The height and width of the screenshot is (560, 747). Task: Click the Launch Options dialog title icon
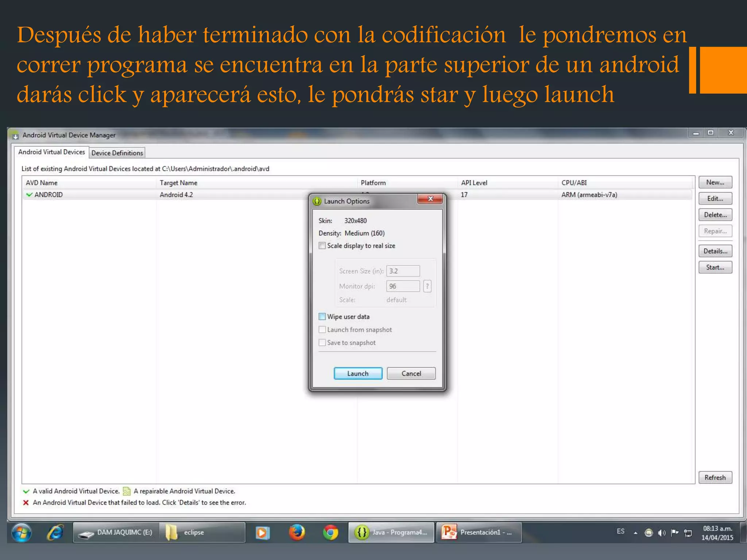point(317,201)
